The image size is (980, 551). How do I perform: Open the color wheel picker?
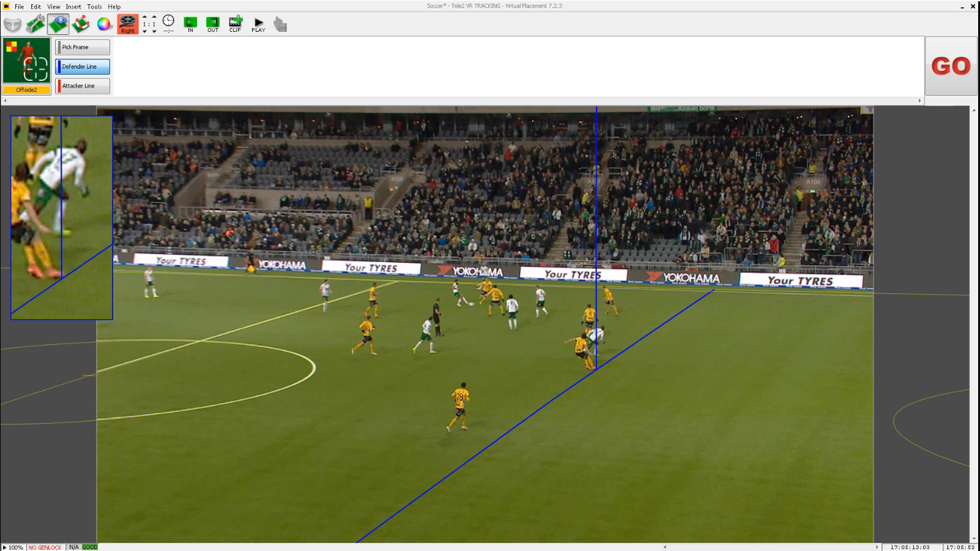click(x=104, y=24)
